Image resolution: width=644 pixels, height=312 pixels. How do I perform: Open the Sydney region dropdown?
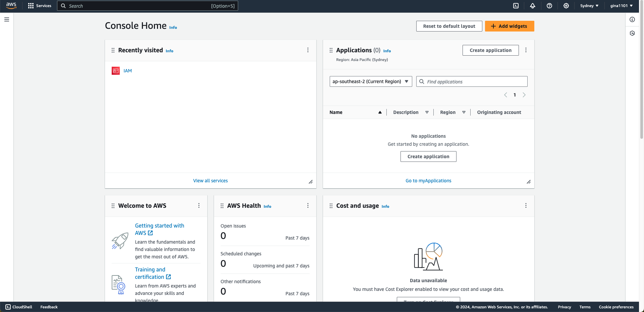click(x=589, y=6)
